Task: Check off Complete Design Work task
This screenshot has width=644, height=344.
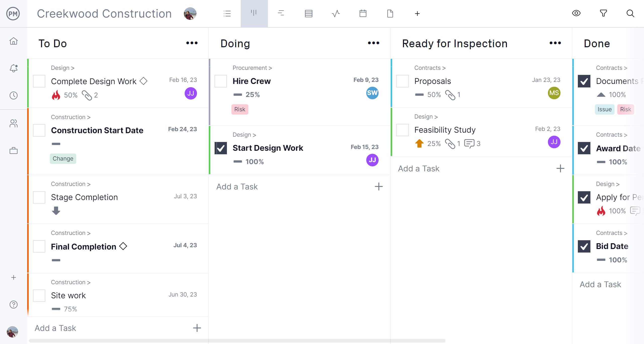Action: pos(39,81)
